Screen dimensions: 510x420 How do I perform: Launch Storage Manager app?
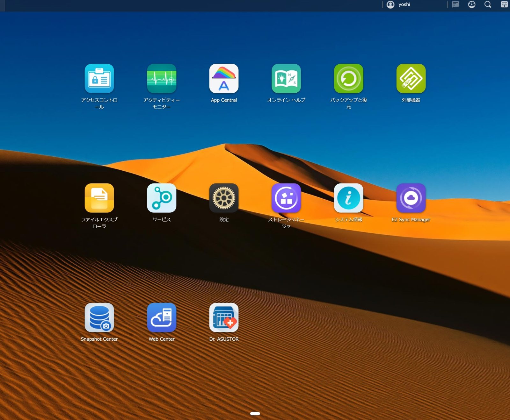286,198
